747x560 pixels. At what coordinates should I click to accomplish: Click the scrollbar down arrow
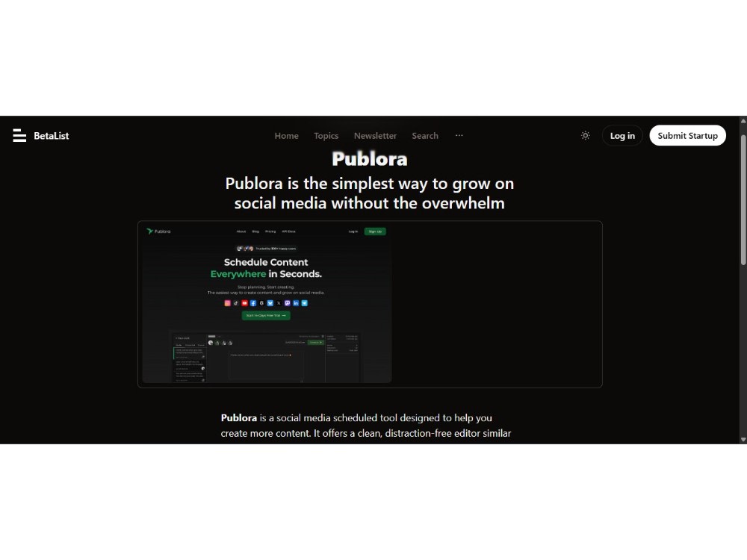(x=743, y=440)
